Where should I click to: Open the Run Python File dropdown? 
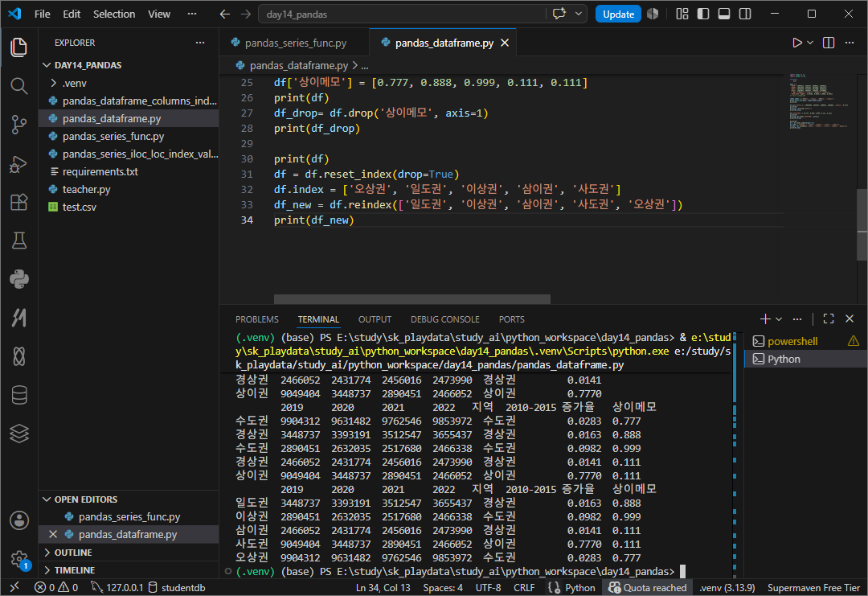point(810,43)
